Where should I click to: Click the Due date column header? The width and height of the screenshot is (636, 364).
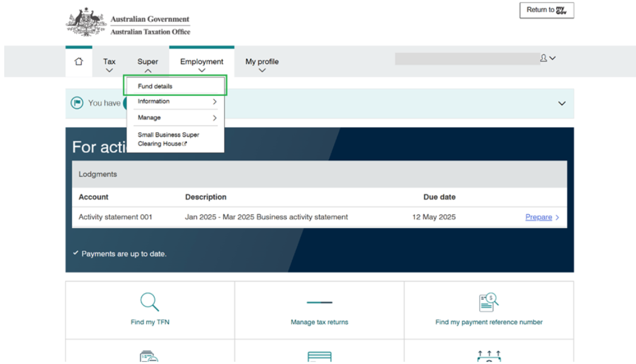point(439,197)
